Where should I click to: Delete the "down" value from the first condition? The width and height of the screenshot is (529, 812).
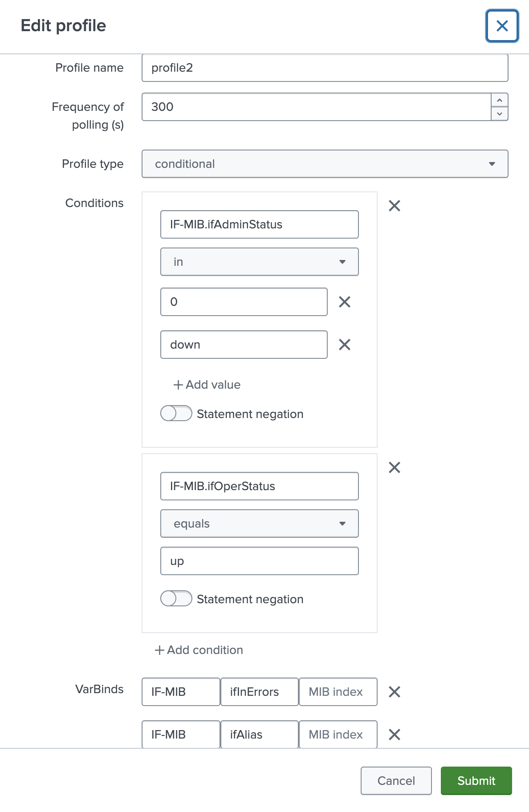[x=344, y=344]
